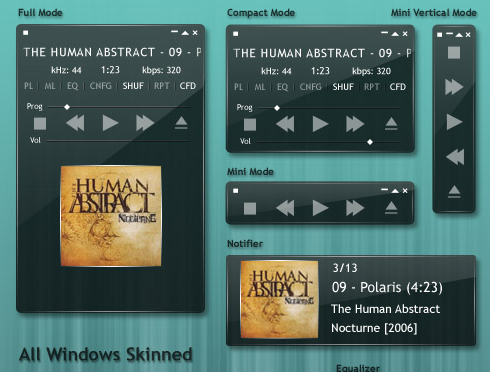Screen dimensions: 490x372
Task: Open the system menu square in Full Mode
Action: point(26,33)
